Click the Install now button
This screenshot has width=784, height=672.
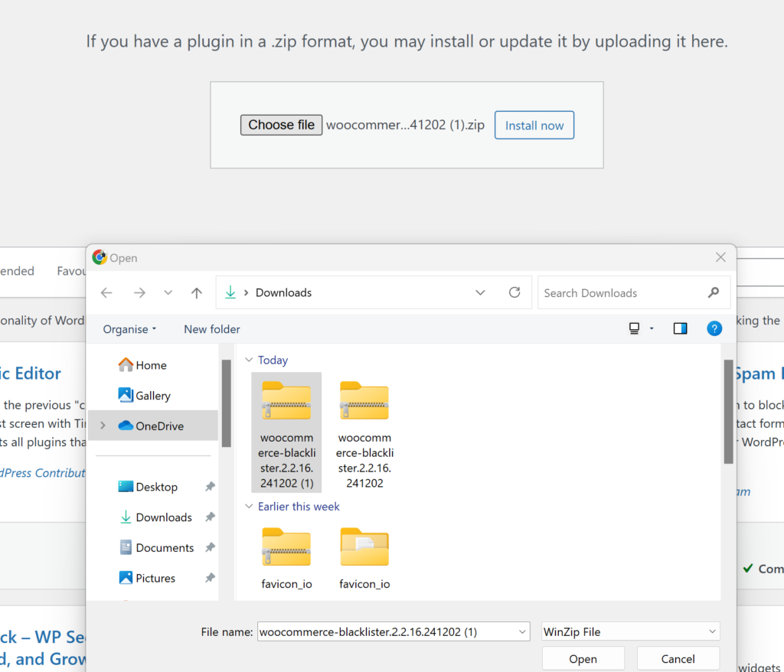534,125
